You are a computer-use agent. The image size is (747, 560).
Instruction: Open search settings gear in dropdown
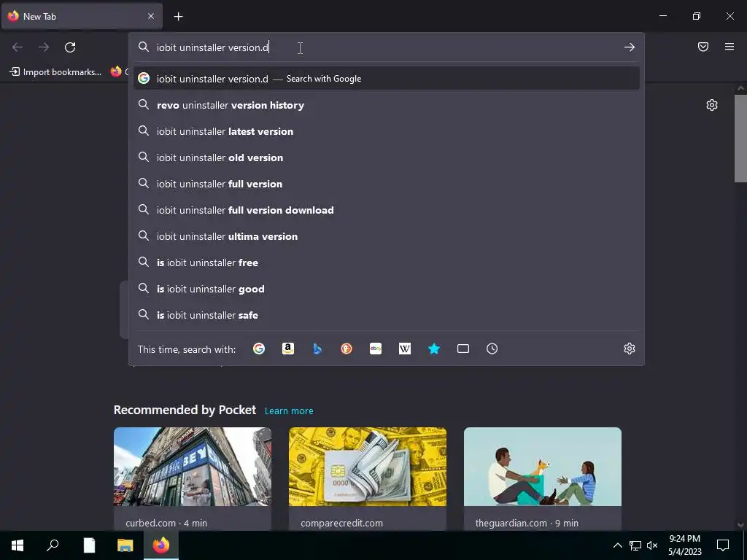point(630,349)
